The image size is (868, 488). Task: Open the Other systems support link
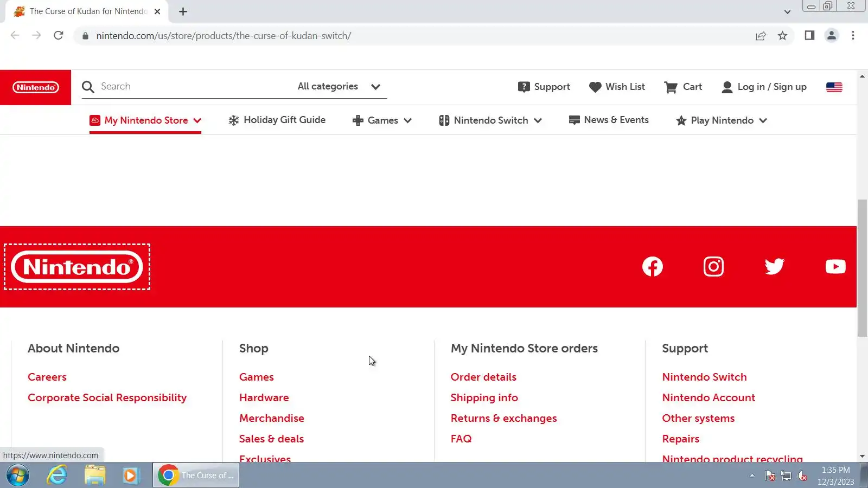point(698,418)
